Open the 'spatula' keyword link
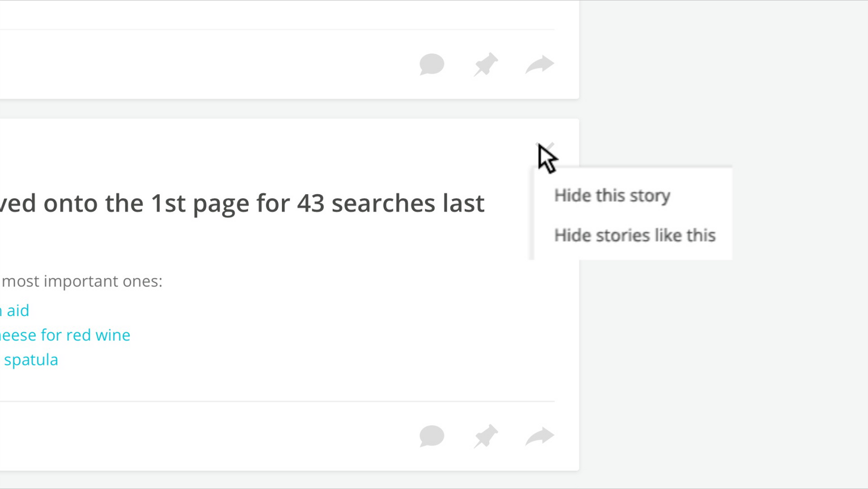The height and width of the screenshot is (489, 868). [31, 360]
